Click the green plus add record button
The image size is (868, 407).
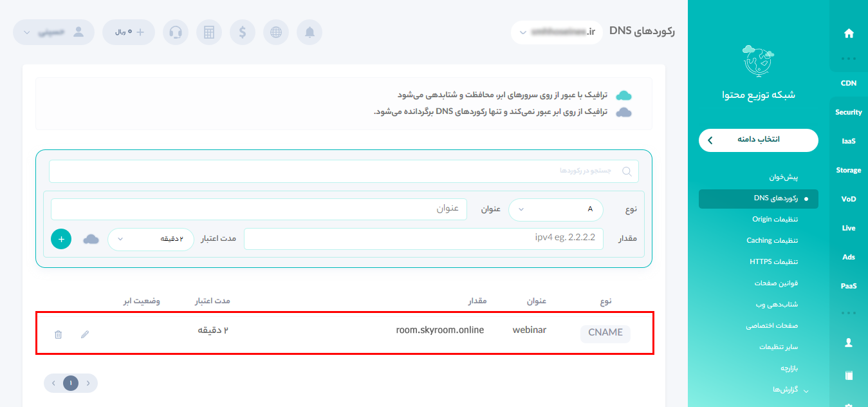click(61, 239)
